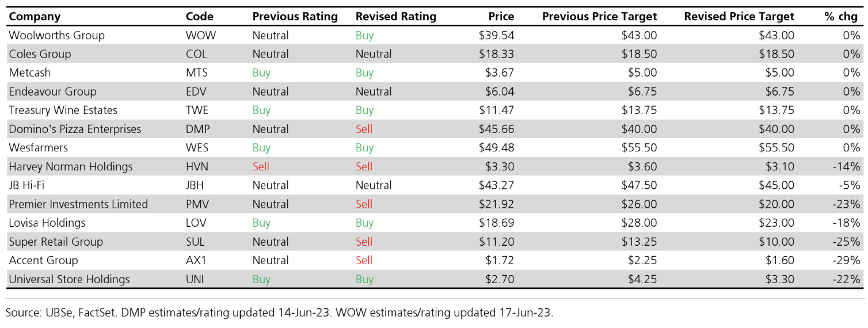This screenshot has width=868, height=328.
Task: Click the Revised Rating column header
Action: 395,17
